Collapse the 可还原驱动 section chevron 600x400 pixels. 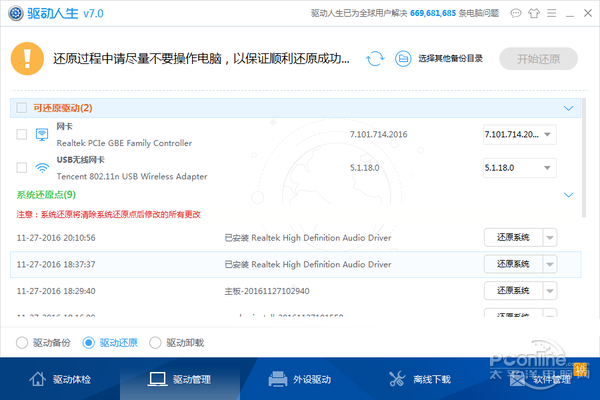point(569,108)
